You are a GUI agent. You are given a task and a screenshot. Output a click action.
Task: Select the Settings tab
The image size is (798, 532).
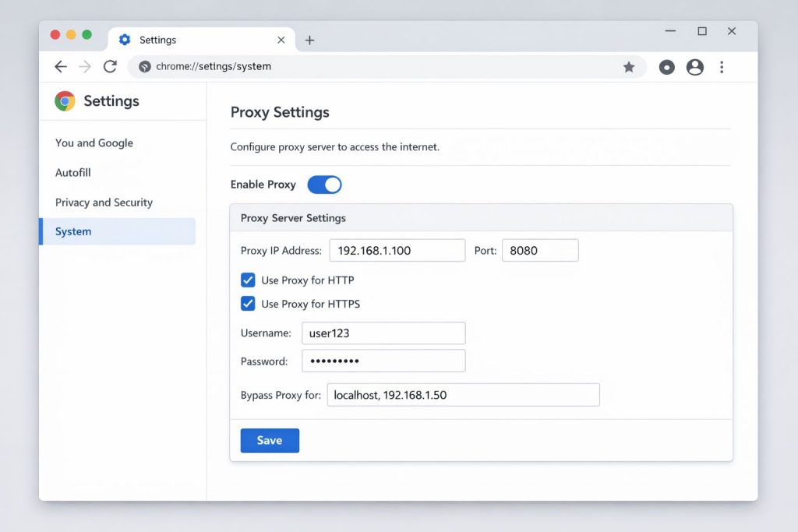click(x=202, y=40)
